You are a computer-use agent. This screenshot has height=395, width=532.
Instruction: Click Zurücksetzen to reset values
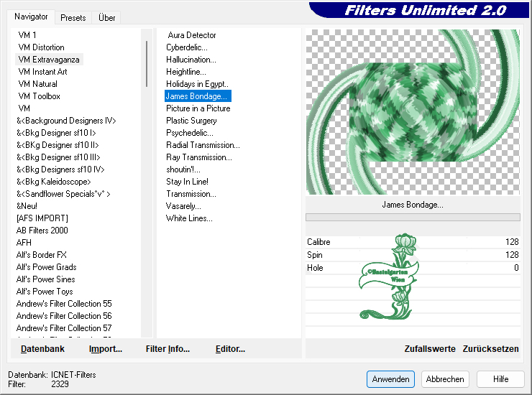pyautogui.click(x=490, y=348)
